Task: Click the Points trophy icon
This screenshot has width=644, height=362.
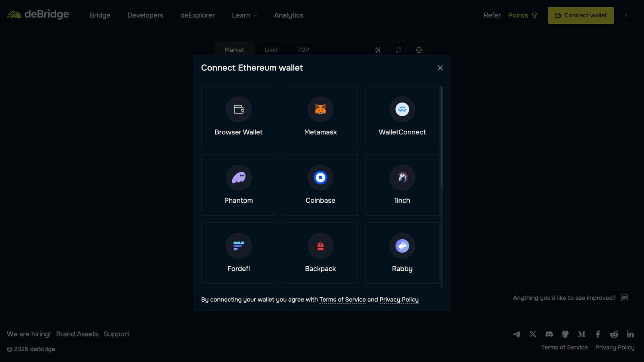Action: coord(535,15)
